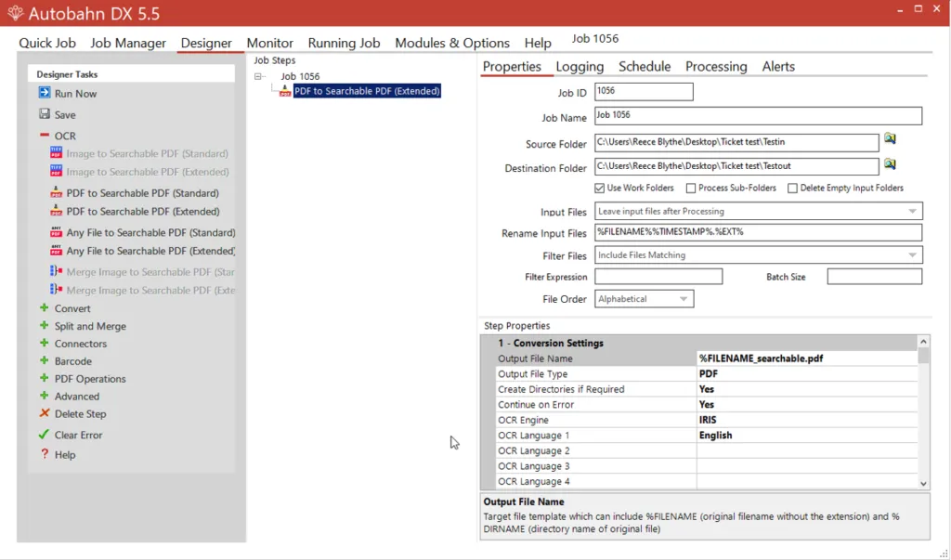
Task: Click the red question mark Help icon
Action: (45, 454)
